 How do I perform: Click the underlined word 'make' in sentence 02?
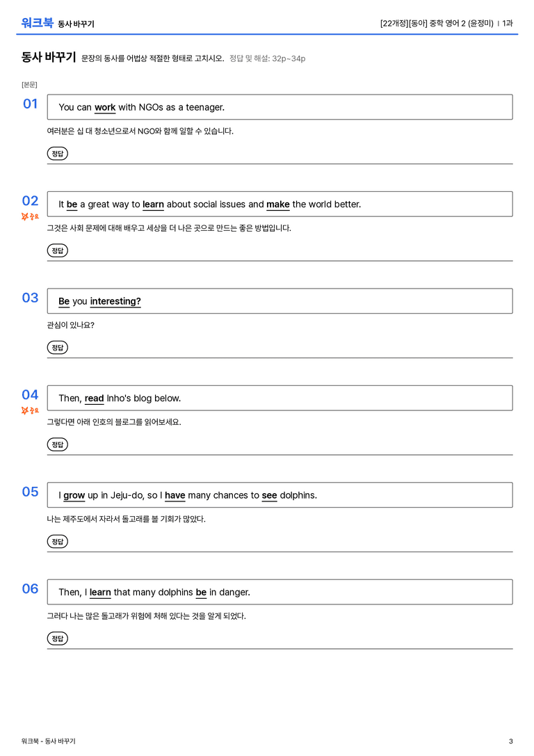point(278,204)
